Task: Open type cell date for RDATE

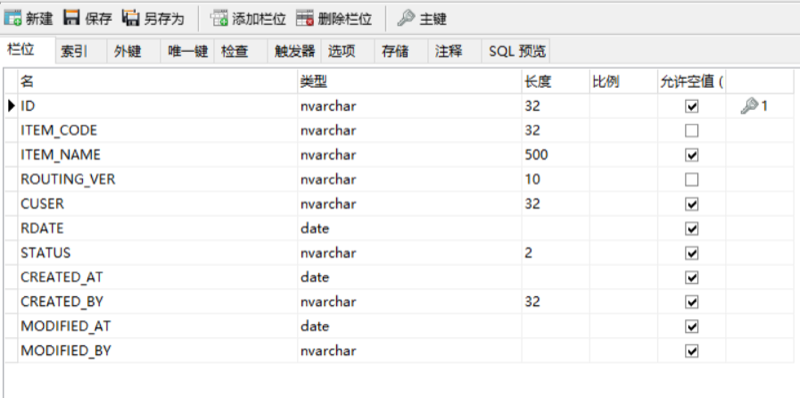Action: click(x=410, y=229)
